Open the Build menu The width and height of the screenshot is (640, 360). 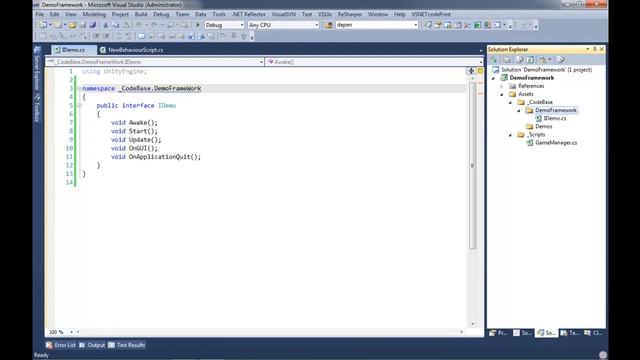point(141,14)
